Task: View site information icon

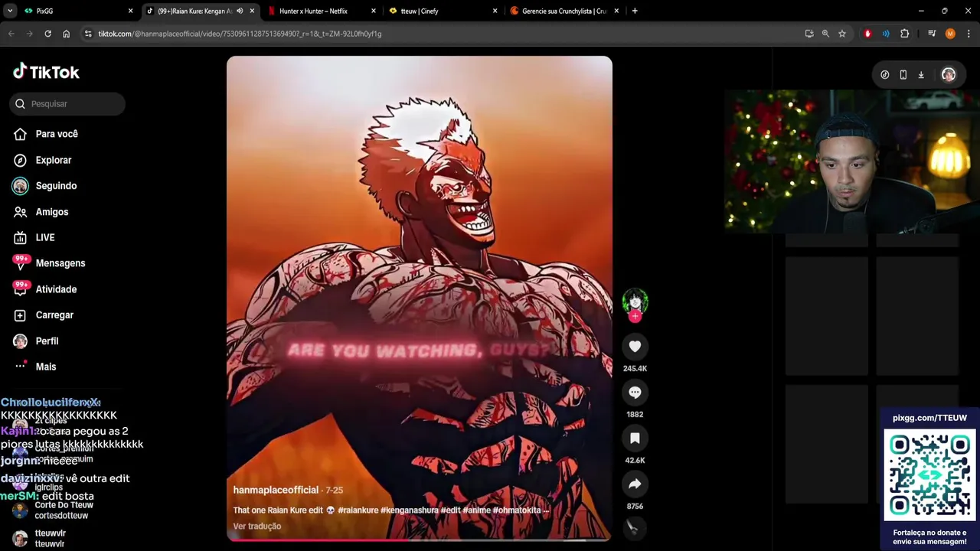Action: [88, 34]
